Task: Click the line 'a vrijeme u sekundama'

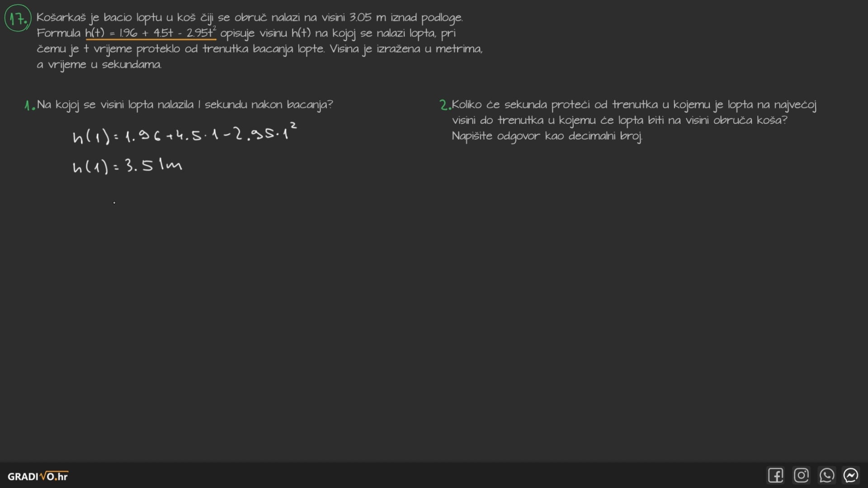Action: [x=99, y=65]
